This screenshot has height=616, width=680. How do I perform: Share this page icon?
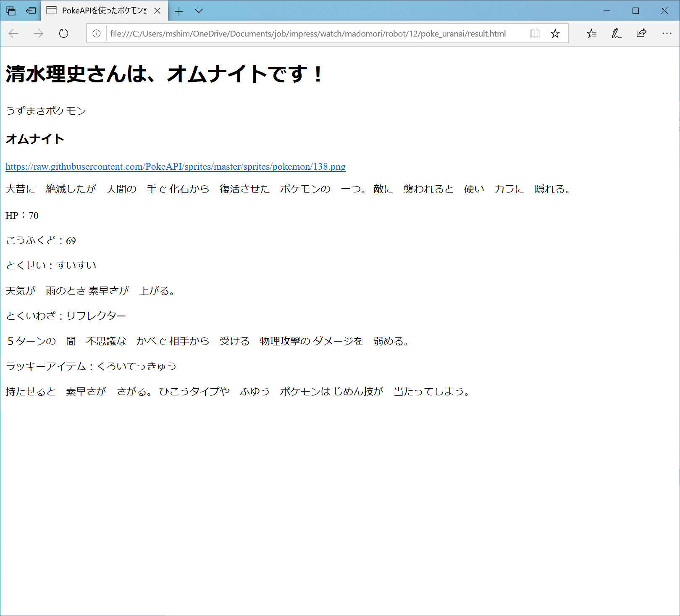(x=641, y=33)
